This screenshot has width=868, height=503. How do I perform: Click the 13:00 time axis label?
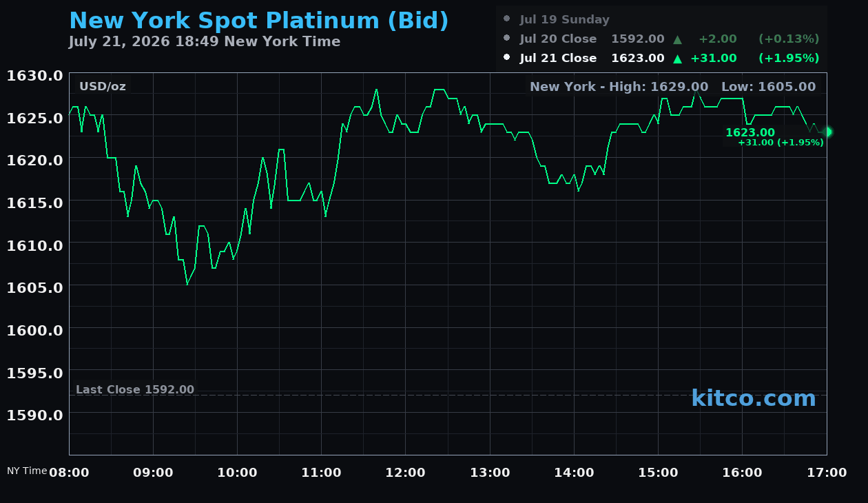pos(490,473)
